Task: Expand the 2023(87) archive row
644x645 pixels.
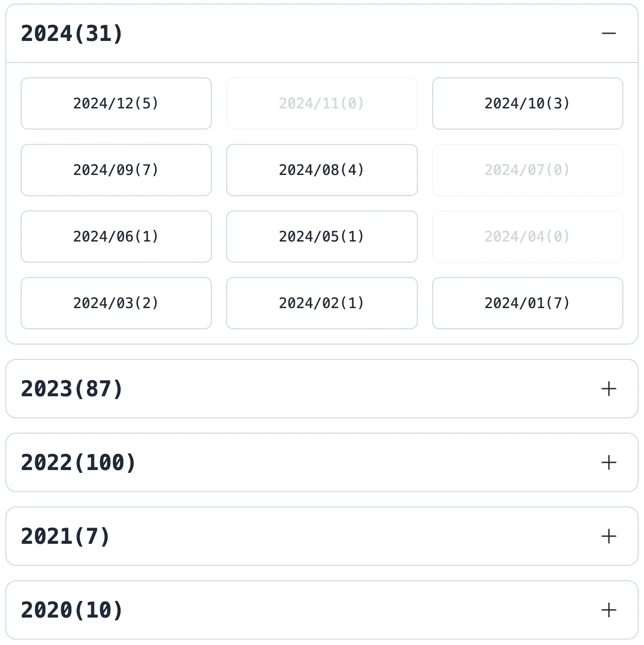Action: (72, 389)
